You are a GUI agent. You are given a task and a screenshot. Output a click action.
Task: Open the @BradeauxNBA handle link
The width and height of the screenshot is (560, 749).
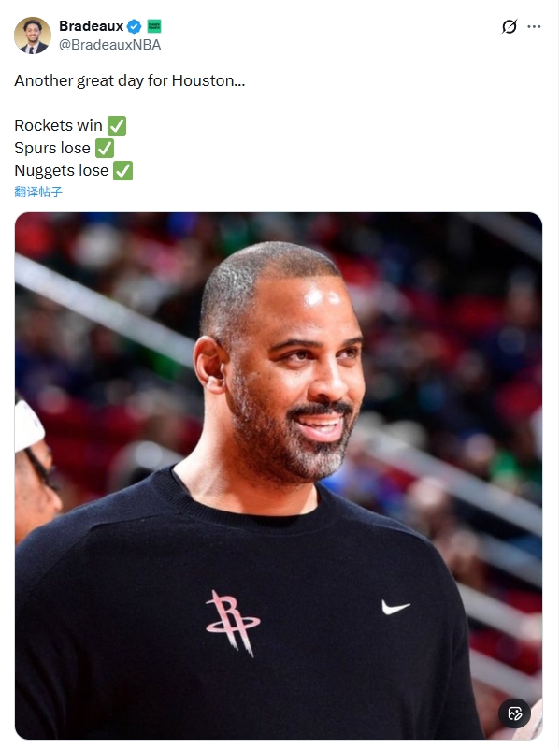109,45
